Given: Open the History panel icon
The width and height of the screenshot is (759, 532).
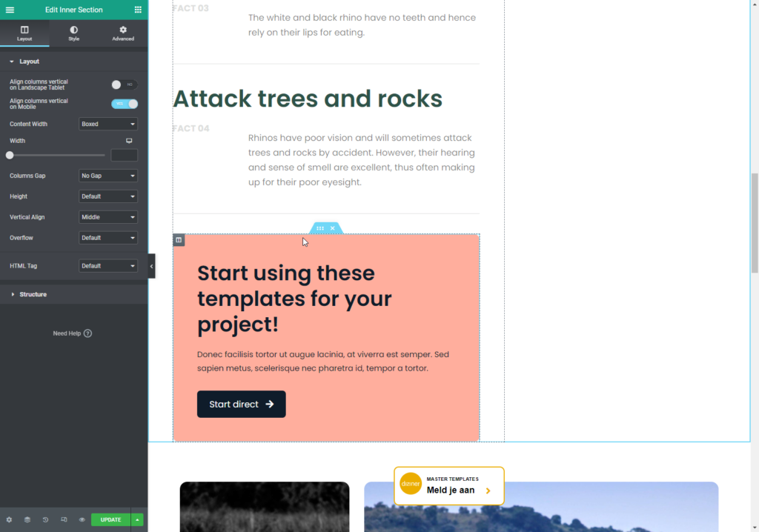Looking at the screenshot, I should click(45, 519).
